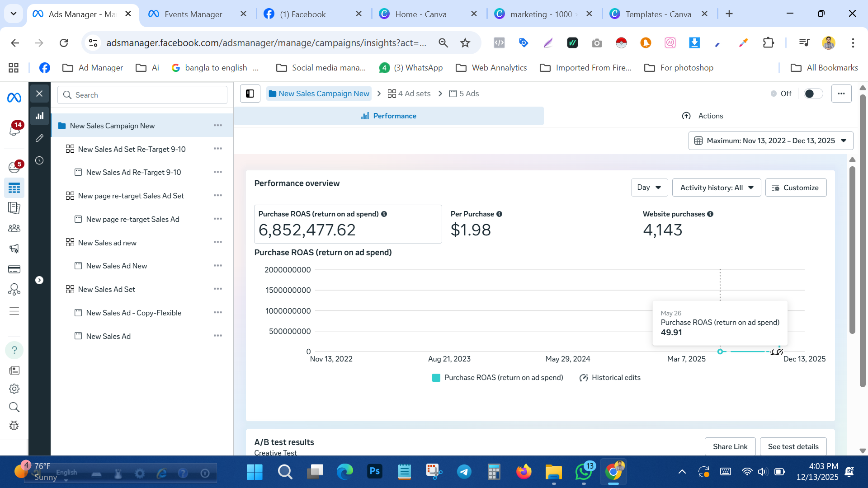Open the ads reporting icon
This screenshot has height=488, width=868.
14,208
